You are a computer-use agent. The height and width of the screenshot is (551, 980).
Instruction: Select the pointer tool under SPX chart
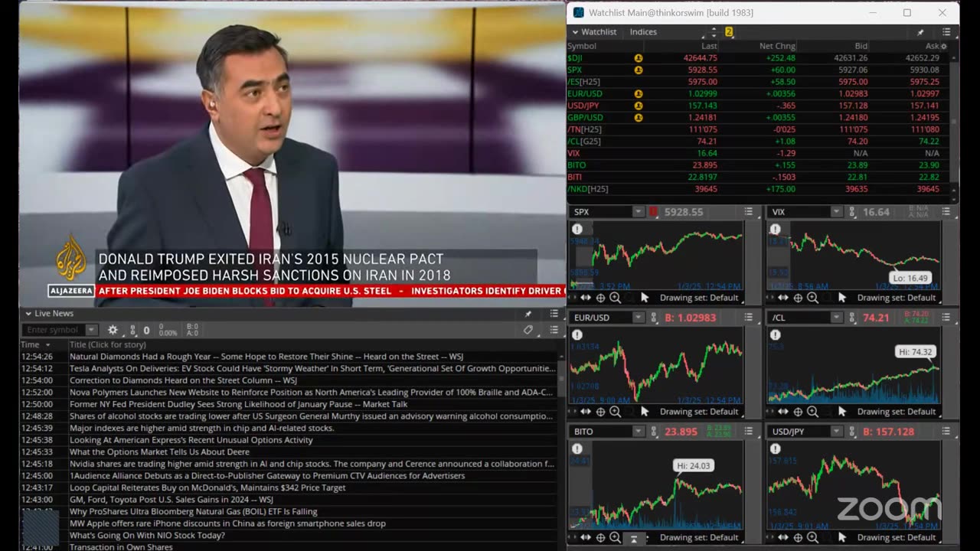pyautogui.click(x=645, y=298)
